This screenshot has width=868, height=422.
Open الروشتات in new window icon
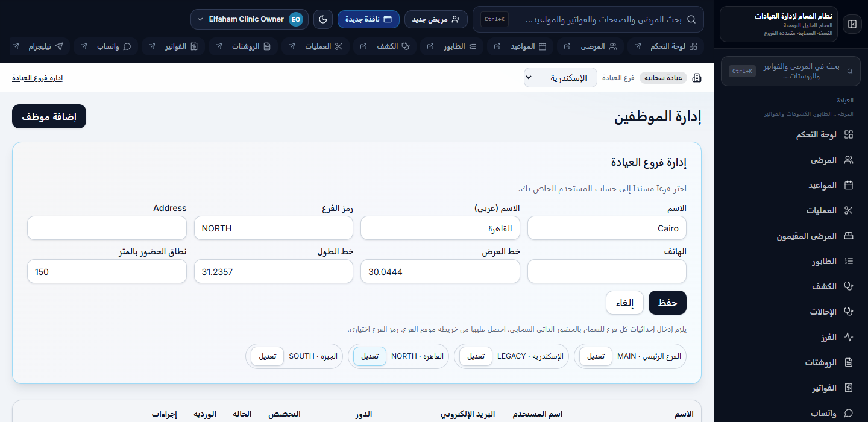click(x=219, y=46)
